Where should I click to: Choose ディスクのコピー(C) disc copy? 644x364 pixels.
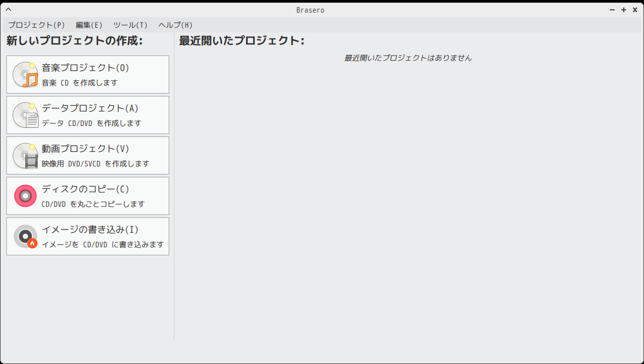pyautogui.click(x=87, y=196)
